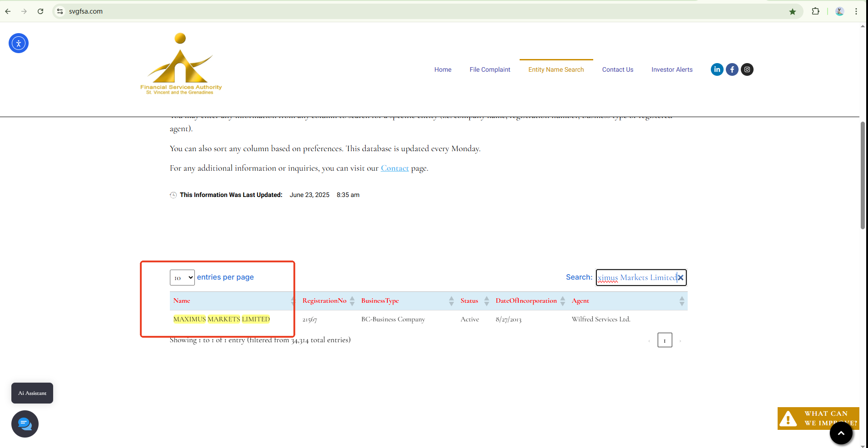Click the Ai Assistant button

pyautogui.click(x=32, y=393)
